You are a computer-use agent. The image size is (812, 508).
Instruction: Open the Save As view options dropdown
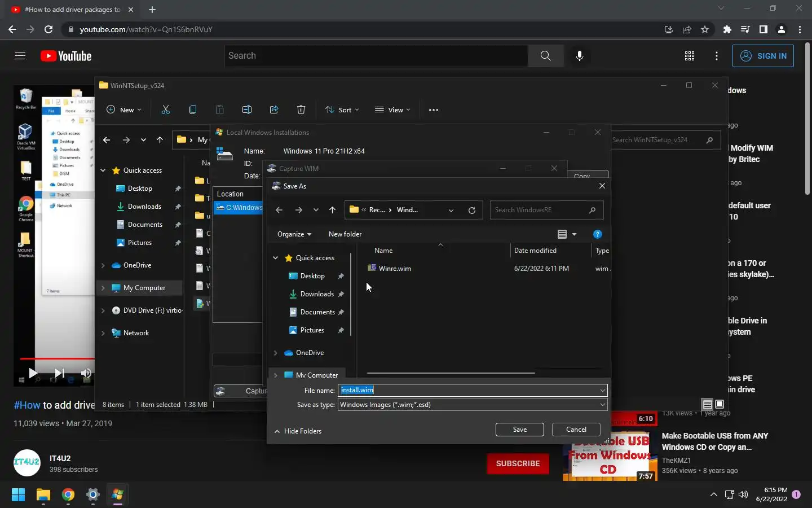pyautogui.click(x=575, y=234)
